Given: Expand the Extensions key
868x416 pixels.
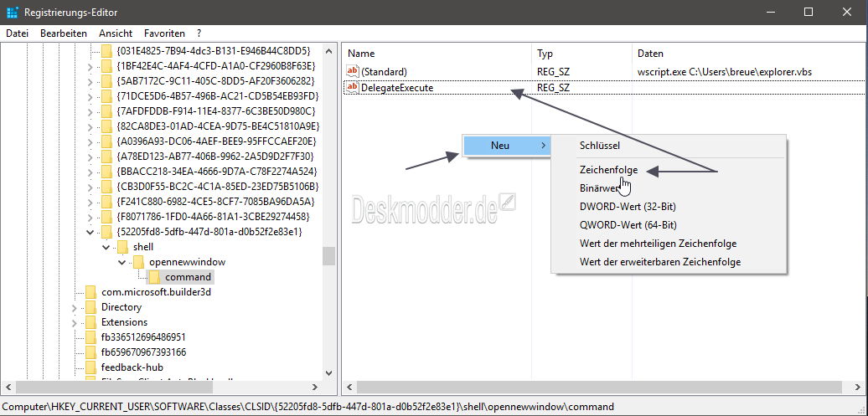Looking at the screenshot, I should coord(75,322).
